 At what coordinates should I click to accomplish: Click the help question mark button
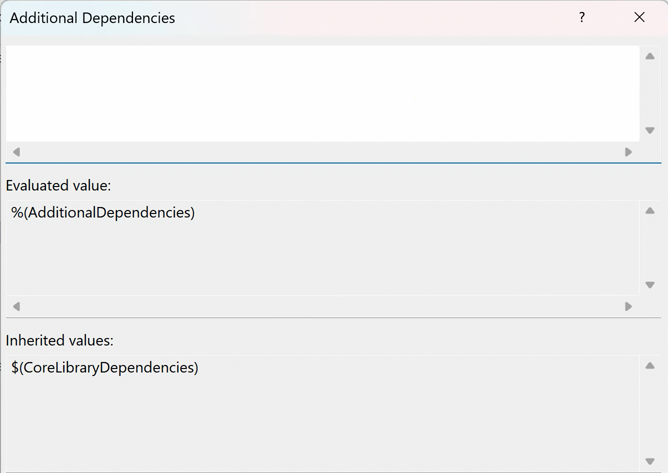click(x=582, y=18)
